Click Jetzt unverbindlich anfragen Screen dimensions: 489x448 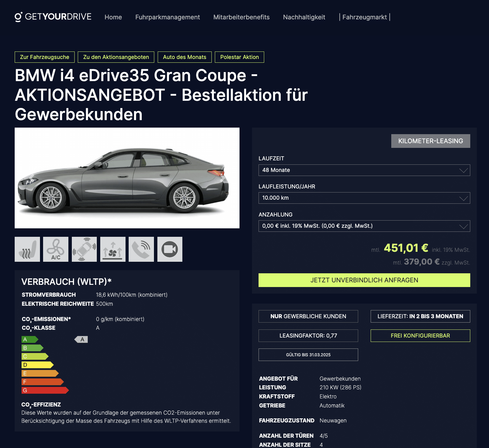364,280
